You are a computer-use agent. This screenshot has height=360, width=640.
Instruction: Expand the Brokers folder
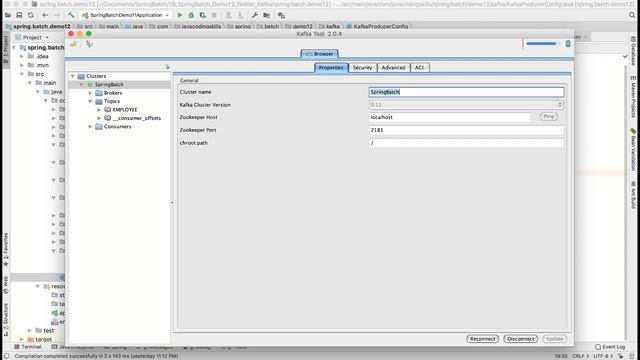click(x=90, y=93)
